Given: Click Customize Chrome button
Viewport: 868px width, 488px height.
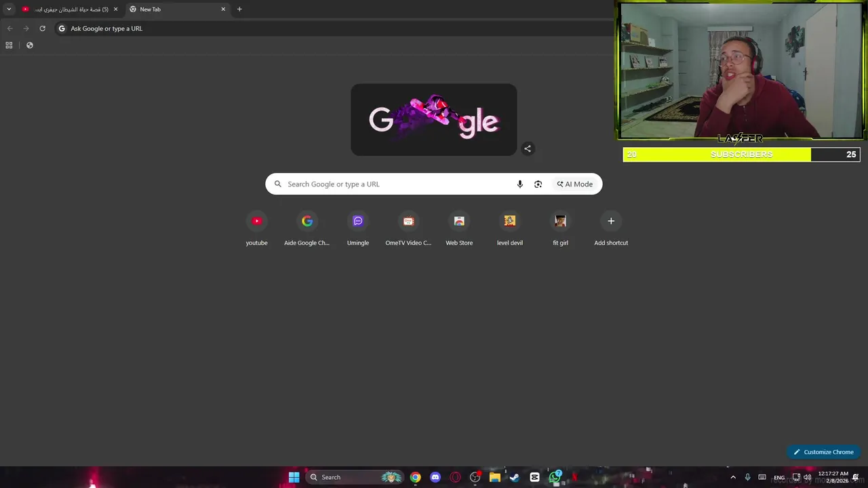Looking at the screenshot, I should (823, 452).
